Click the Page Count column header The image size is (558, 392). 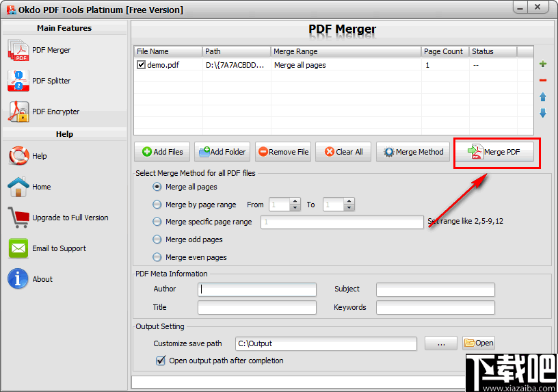445,51
